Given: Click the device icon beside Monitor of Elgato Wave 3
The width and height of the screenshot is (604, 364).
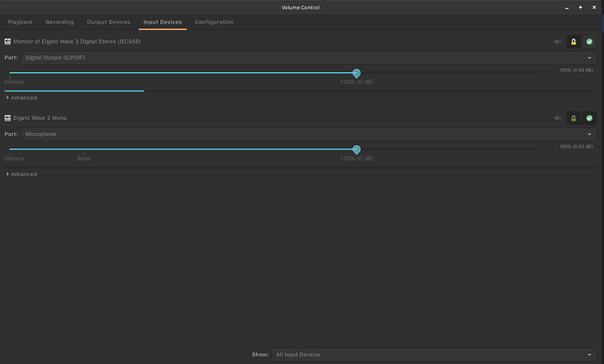Looking at the screenshot, I should click(8, 42).
